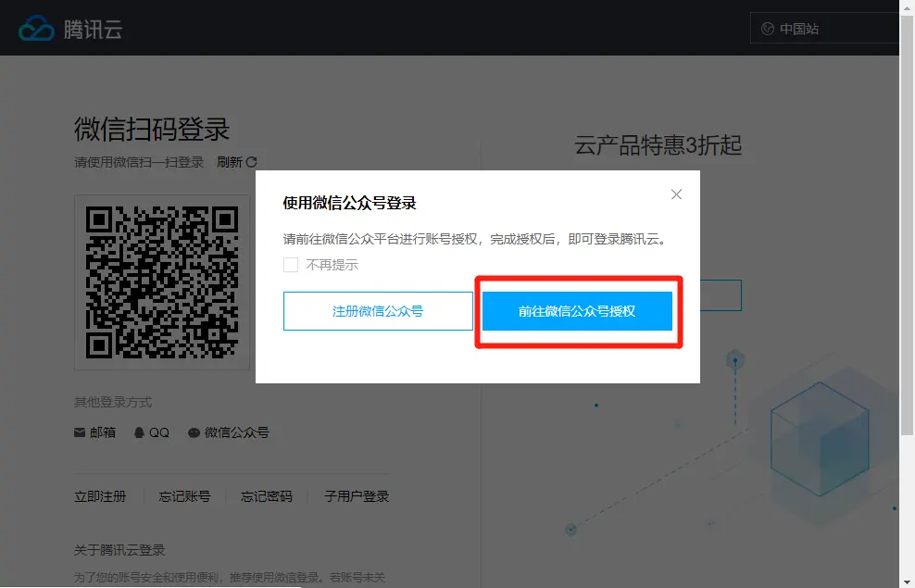Image resolution: width=915 pixels, height=588 pixels.
Task: Choose 微信公众号 login with the chat icon
Action: pos(229,432)
